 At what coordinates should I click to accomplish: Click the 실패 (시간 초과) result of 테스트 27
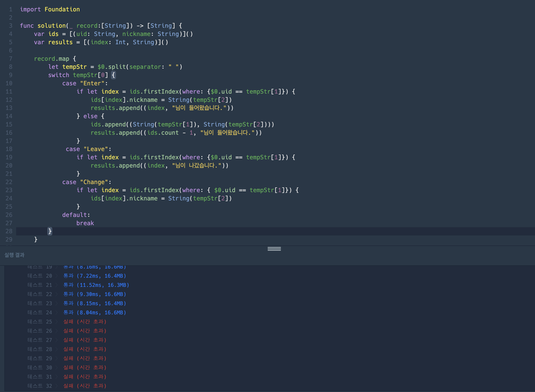coord(85,340)
